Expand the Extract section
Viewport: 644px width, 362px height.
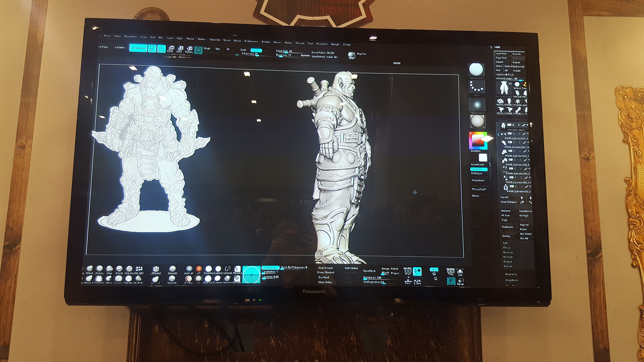(x=508, y=266)
